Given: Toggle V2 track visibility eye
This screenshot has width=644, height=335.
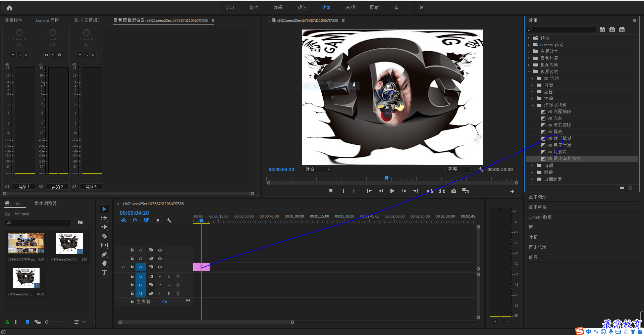Looking at the screenshot, I should click(160, 258).
